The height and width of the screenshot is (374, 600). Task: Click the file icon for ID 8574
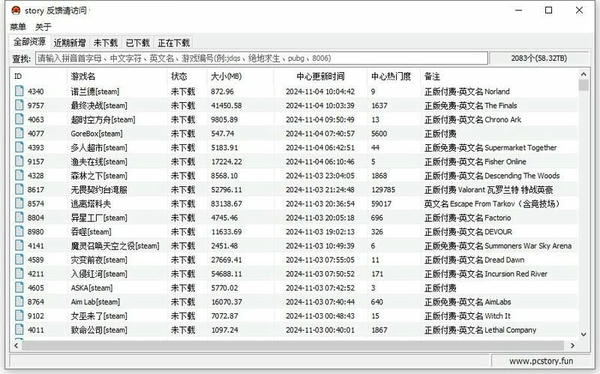click(19, 203)
